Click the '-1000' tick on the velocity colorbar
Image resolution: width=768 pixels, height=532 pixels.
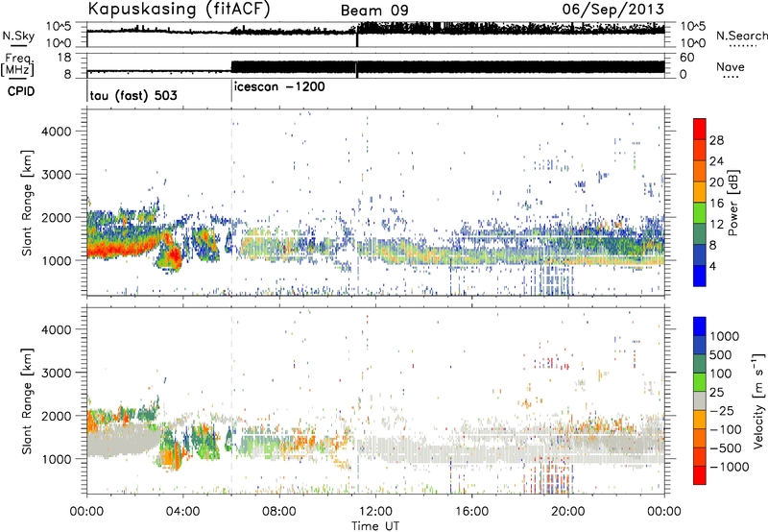[729, 467]
